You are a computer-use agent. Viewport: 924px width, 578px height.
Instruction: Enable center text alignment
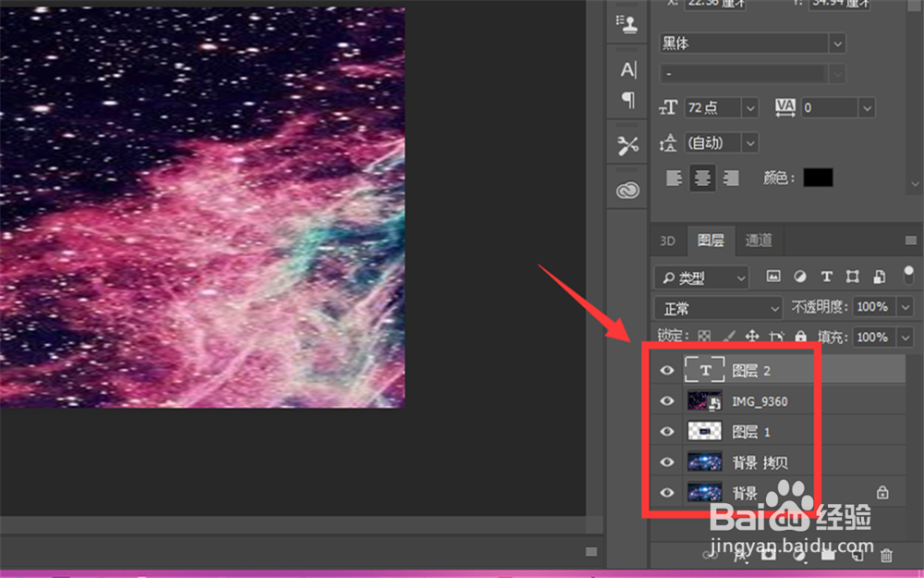pyautogui.click(x=702, y=178)
